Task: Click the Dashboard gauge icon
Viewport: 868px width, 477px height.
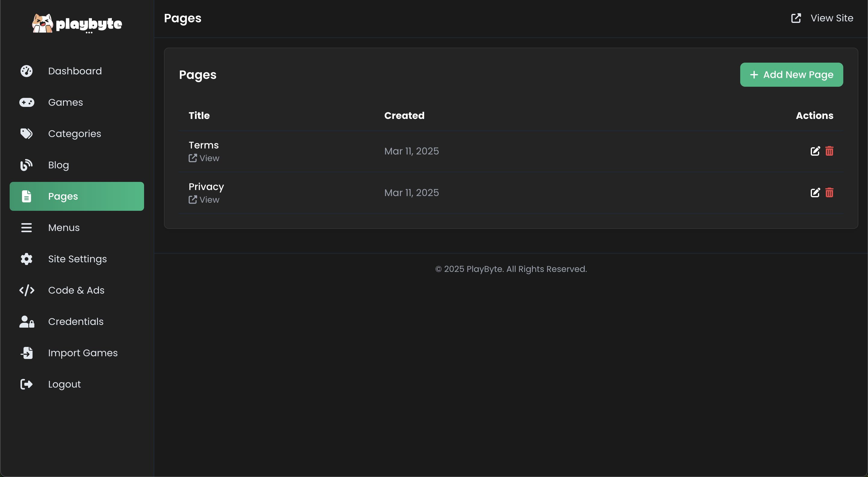Action: coord(26,71)
